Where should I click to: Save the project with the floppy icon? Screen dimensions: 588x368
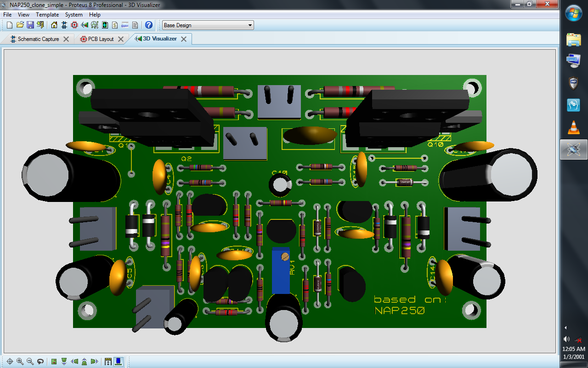(30, 25)
